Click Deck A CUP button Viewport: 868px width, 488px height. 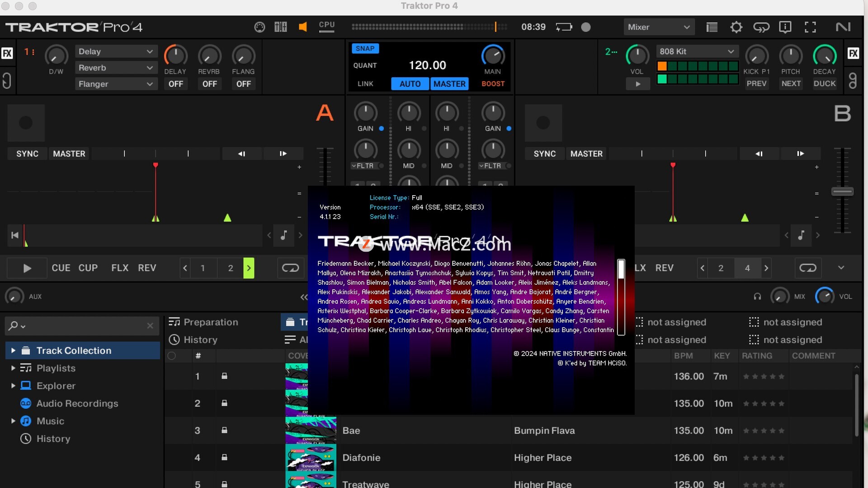pos(88,268)
